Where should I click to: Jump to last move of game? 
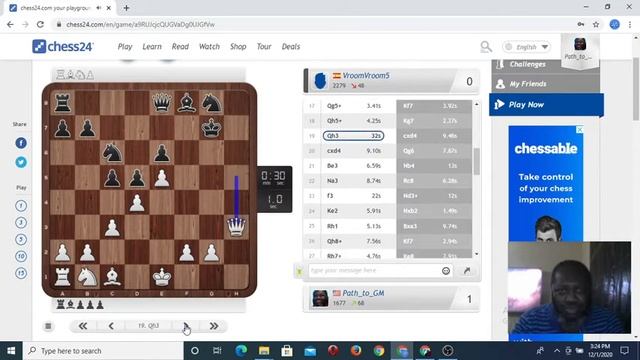[213, 326]
